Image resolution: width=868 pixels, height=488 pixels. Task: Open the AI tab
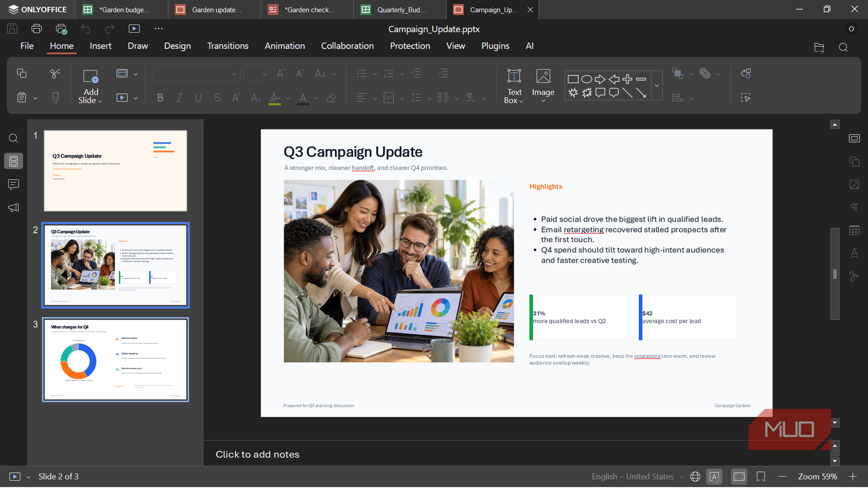tap(529, 46)
